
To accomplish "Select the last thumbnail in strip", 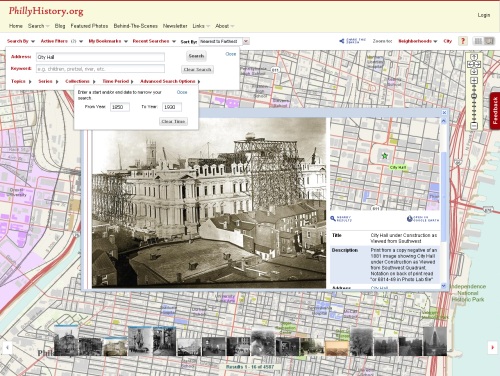I will click(x=435, y=341).
